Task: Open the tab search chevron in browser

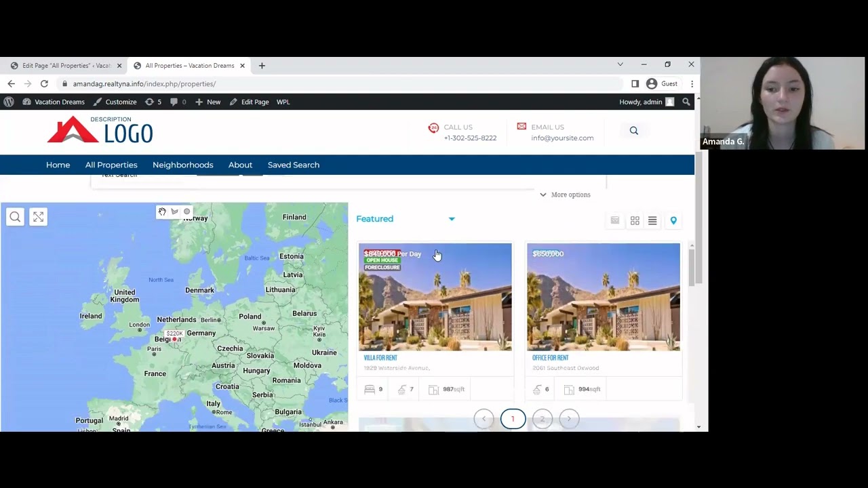Action: point(620,64)
